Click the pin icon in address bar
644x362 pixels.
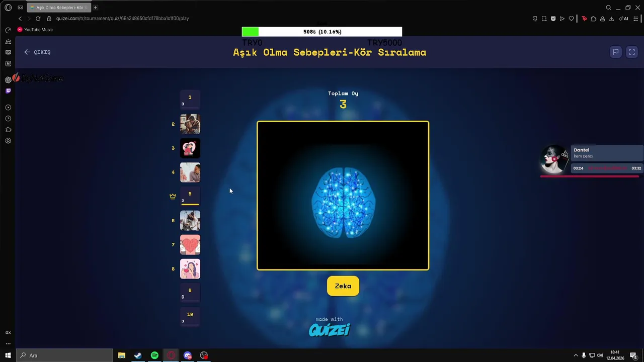point(535,19)
